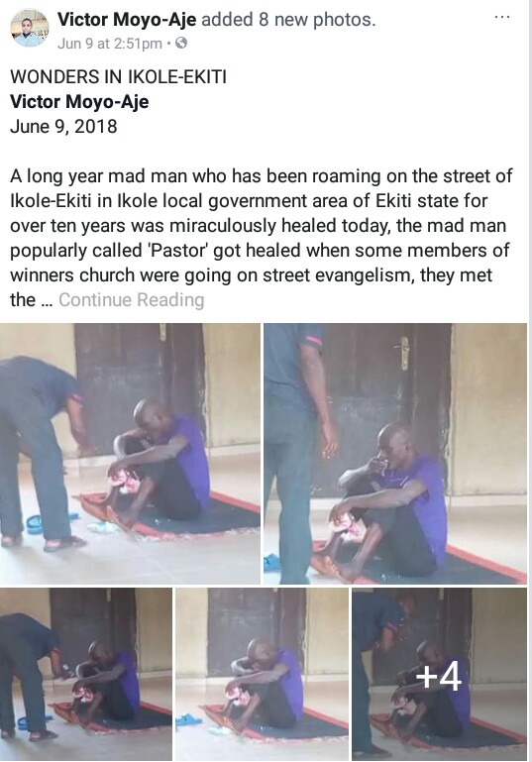Open Victor Moyo-Aje's profile picture

[29, 28]
